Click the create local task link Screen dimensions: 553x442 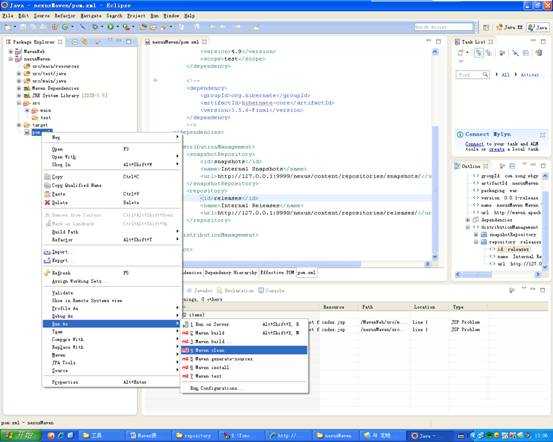tap(497, 149)
